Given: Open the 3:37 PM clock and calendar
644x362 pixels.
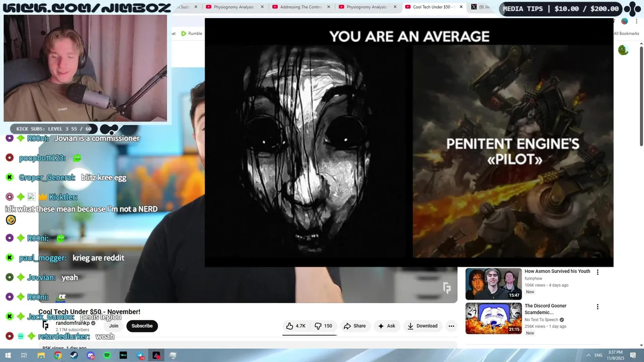Looking at the screenshot, I should coord(615,355).
